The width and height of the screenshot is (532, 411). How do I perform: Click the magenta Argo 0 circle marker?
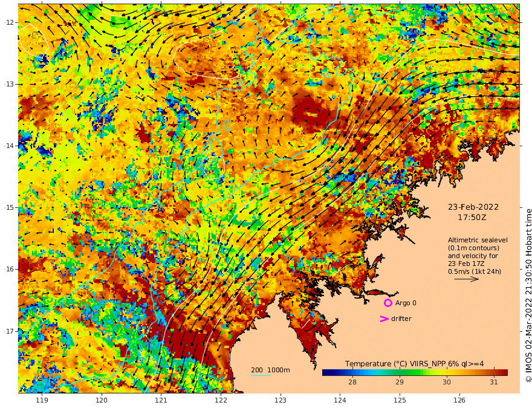coord(388,303)
